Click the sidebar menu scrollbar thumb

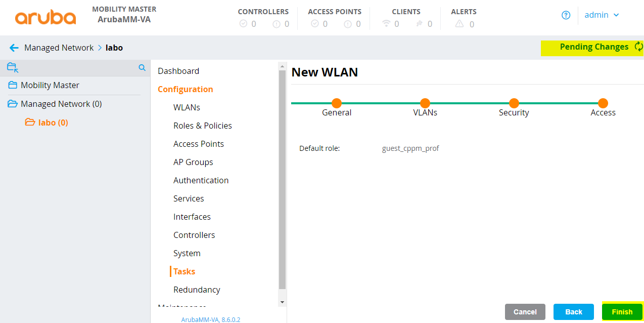[282, 180]
